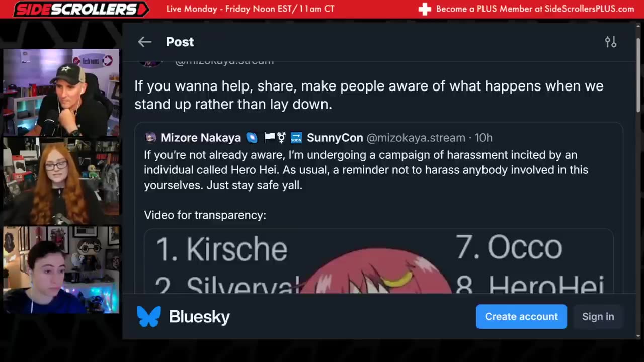Open thread settings sliders icon

click(x=610, y=42)
